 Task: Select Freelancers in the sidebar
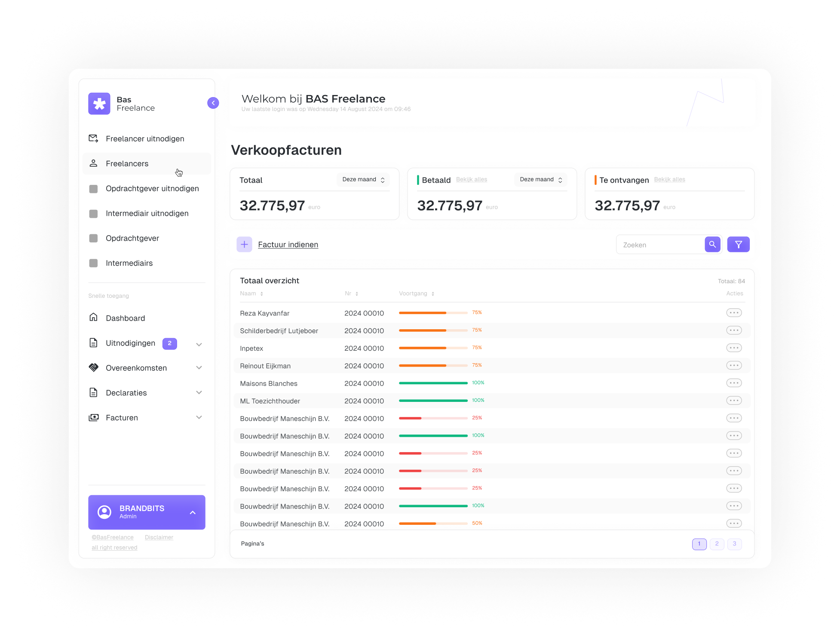point(127,164)
